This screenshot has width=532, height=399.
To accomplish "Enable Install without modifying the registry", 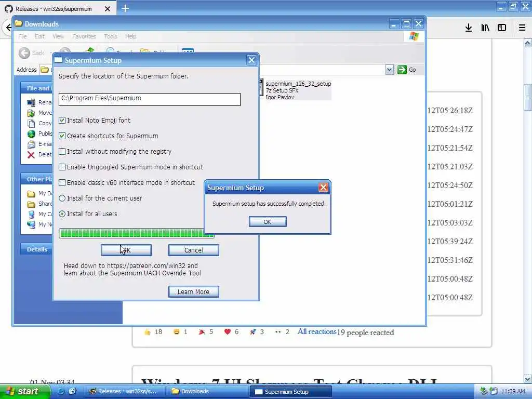I will coord(62,151).
